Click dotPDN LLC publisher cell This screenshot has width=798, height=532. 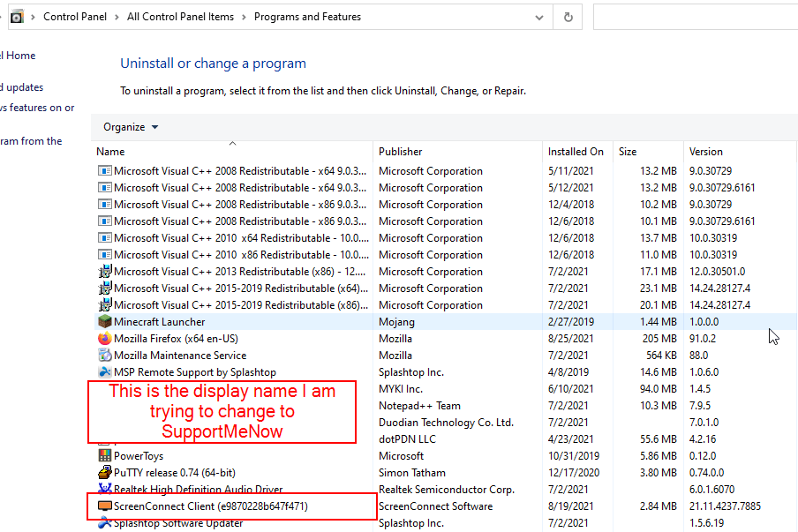tap(407, 439)
